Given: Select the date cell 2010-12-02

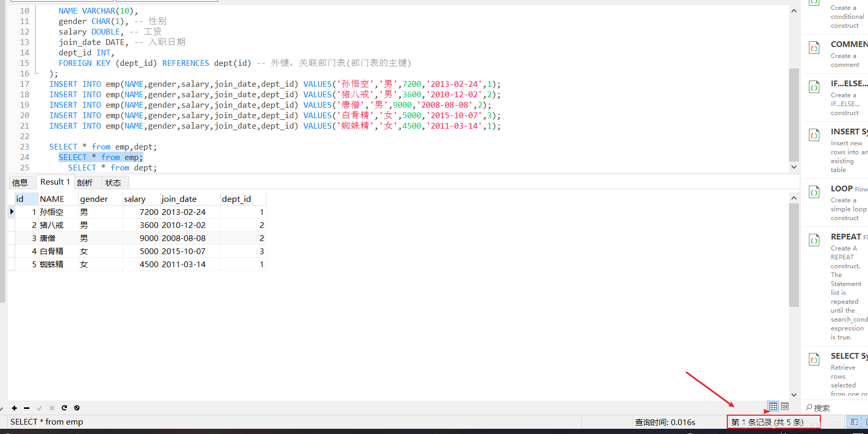Looking at the screenshot, I should [x=190, y=225].
